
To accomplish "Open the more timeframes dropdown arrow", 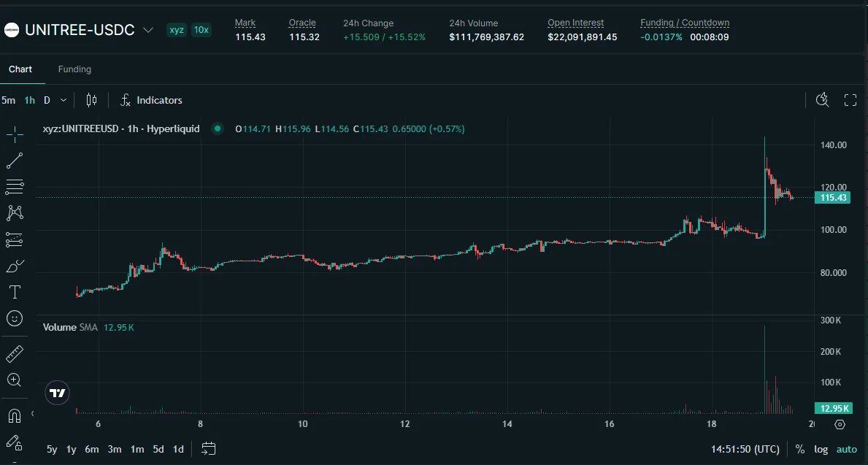I will coord(63,100).
